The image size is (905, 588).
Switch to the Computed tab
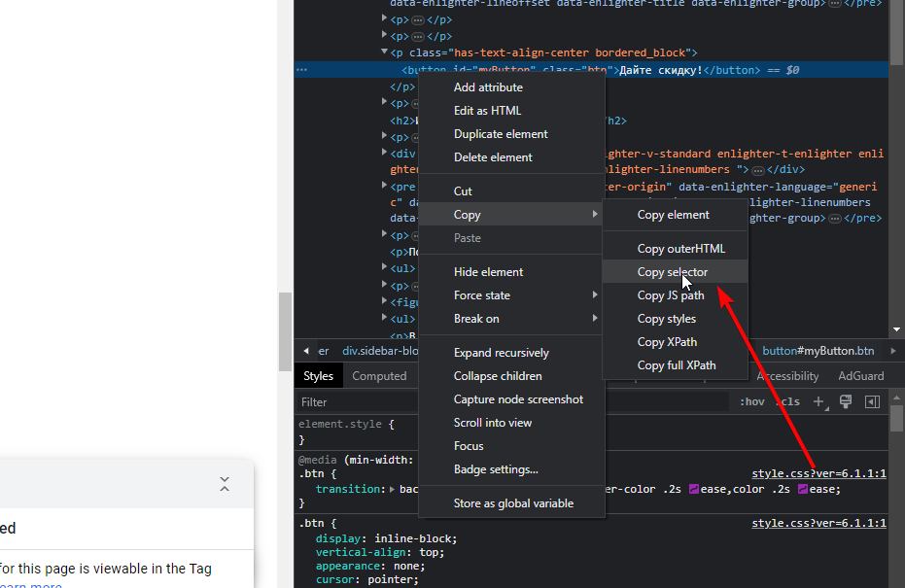point(379,376)
